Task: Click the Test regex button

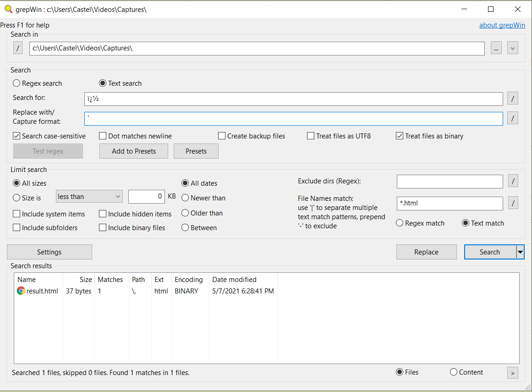Action: pos(48,151)
